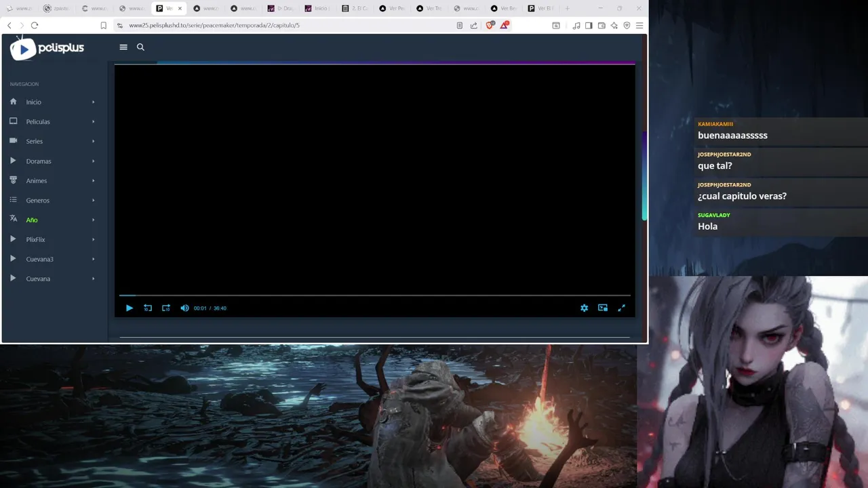The width and height of the screenshot is (868, 488).
Task: Click the Inicio home icon
Action: tap(13, 102)
